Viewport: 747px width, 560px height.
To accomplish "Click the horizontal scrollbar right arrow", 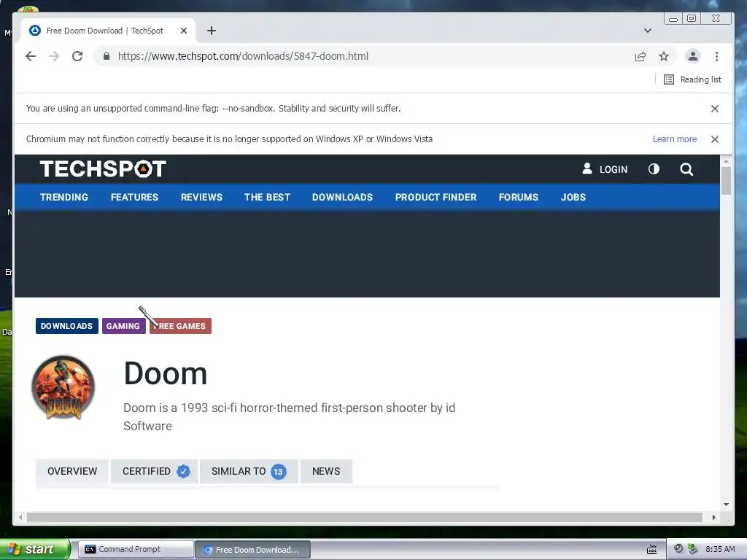I will click(x=713, y=517).
